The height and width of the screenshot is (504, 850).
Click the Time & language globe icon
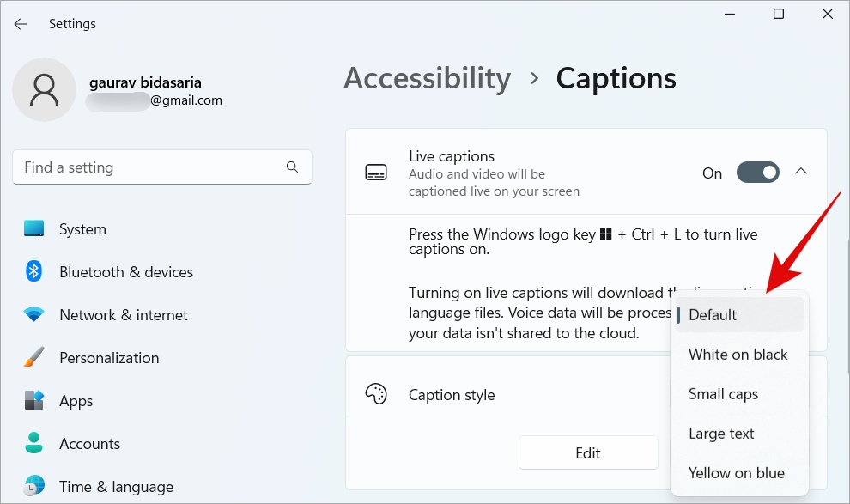point(33,486)
